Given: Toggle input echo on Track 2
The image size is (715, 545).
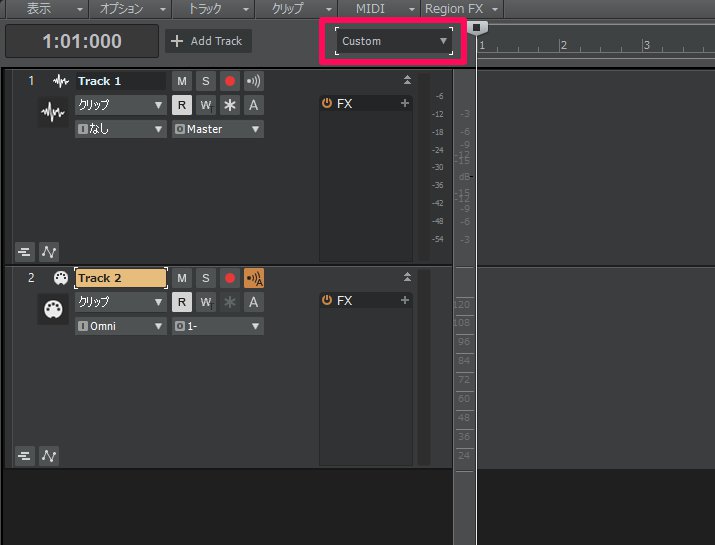Looking at the screenshot, I should (254, 278).
